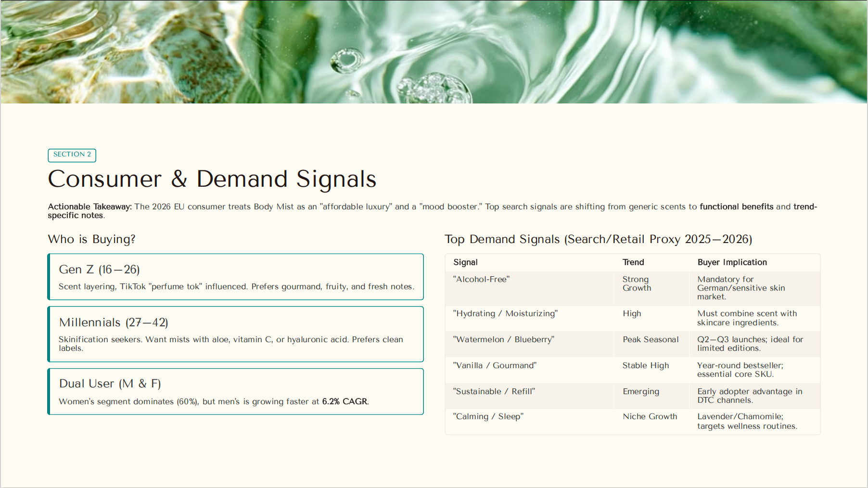Image resolution: width=868 pixels, height=488 pixels.
Task: Click the Watermelon / Blueberry signal cell
Action: tap(503, 339)
